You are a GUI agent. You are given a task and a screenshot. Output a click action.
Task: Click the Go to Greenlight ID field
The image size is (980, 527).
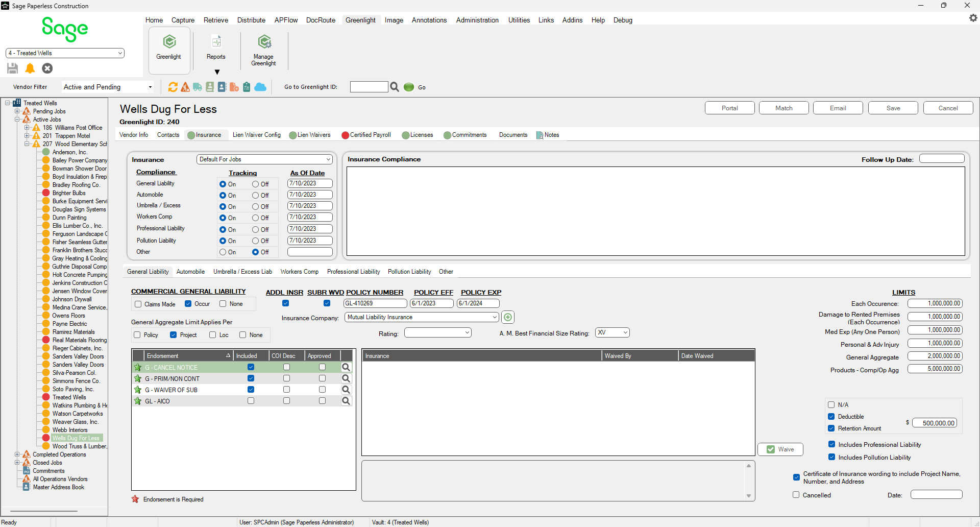369,87
